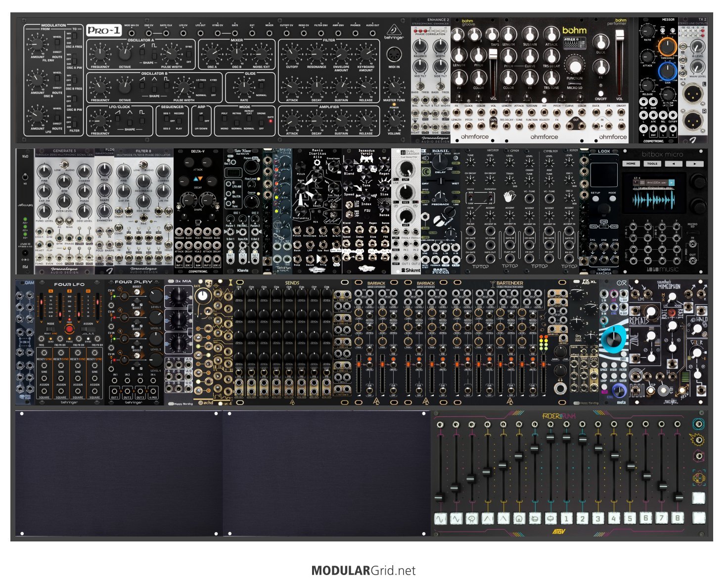Image resolution: width=728 pixels, height=581 pixels.
Task: Switch the Poly/Mono toggle on Pro-1
Action: point(225,120)
